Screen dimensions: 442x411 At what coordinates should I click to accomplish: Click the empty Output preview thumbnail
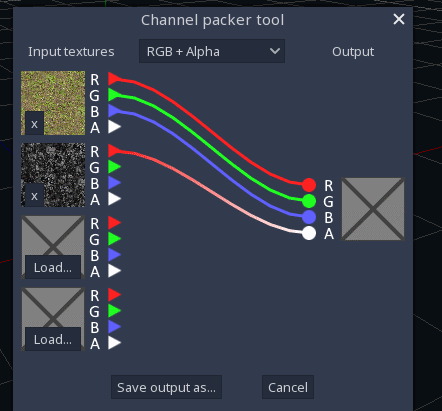(373, 209)
